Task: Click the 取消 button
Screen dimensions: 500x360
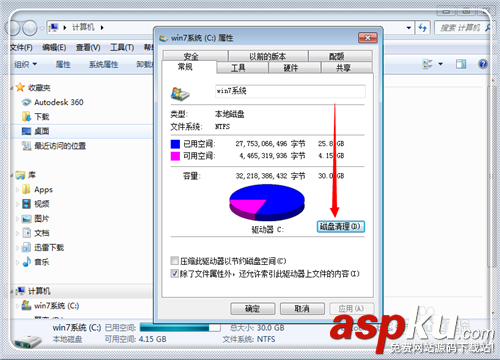Action: 302,308
